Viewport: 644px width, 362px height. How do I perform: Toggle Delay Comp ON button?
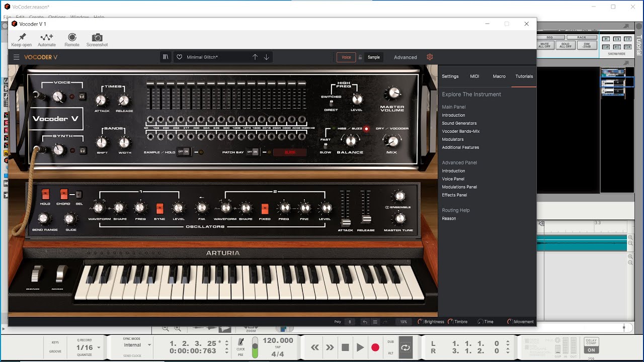tap(591, 350)
